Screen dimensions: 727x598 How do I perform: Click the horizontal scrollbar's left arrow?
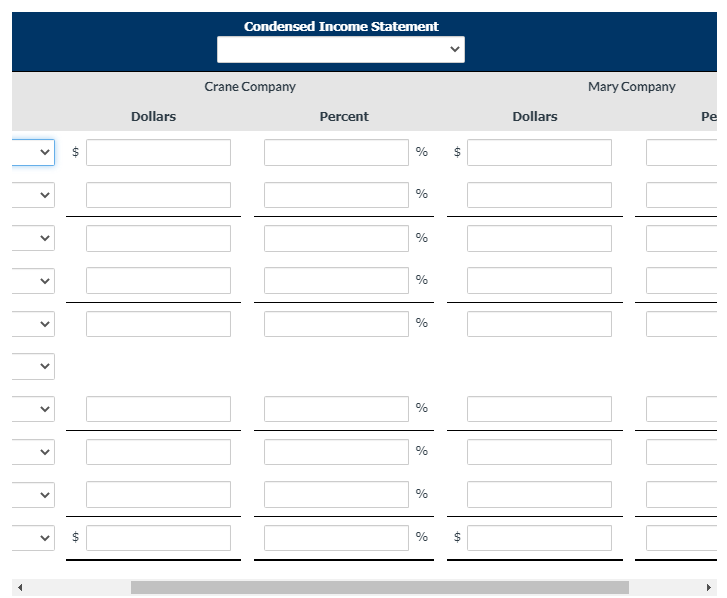(20, 587)
